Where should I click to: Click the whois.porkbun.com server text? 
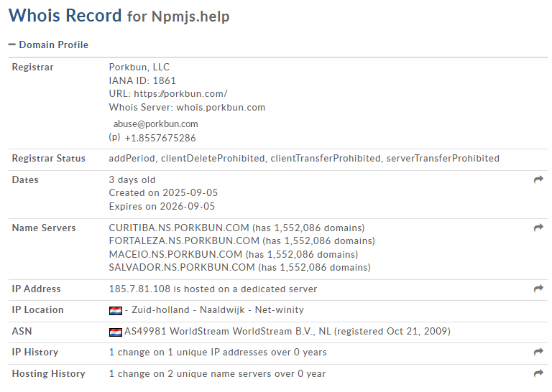tap(221, 108)
